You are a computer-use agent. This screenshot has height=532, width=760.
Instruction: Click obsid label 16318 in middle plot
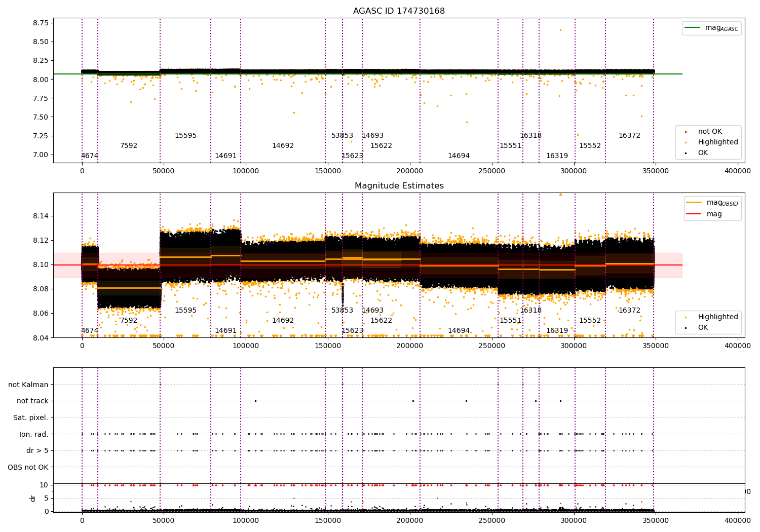(x=530, y=311)
